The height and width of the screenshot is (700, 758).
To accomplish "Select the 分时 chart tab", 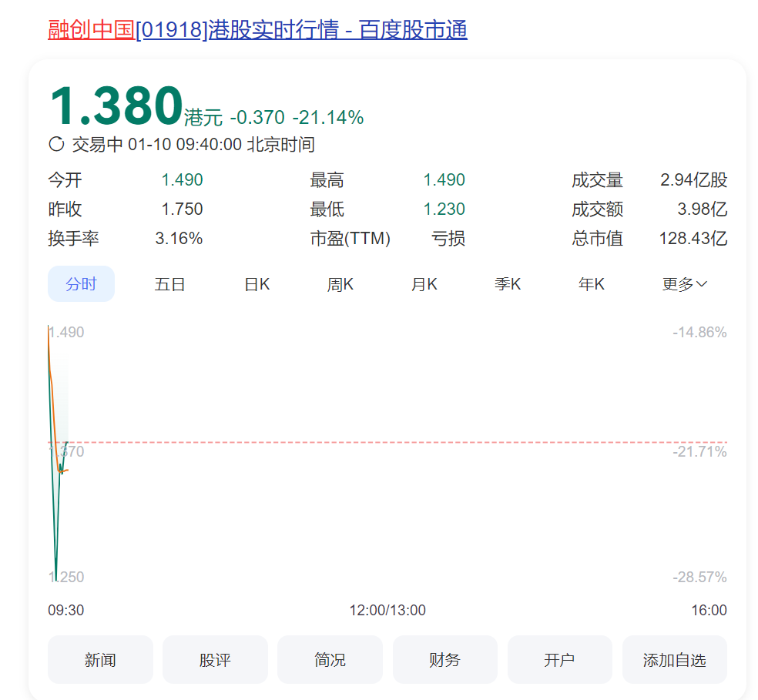I will (x=81, y=283).
